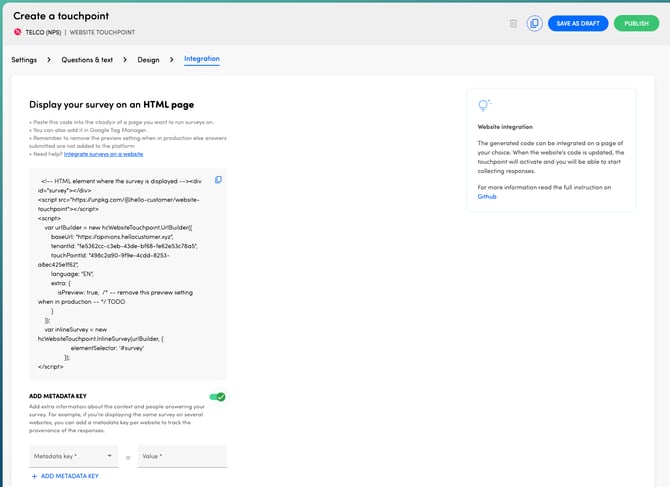Open the Questions & text step
The image size is (670, 487).
click(87, 60)
